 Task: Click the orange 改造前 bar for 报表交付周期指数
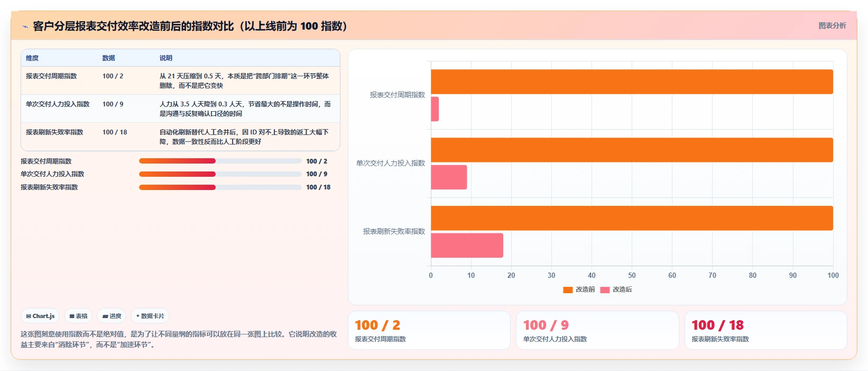click(632, 82)
